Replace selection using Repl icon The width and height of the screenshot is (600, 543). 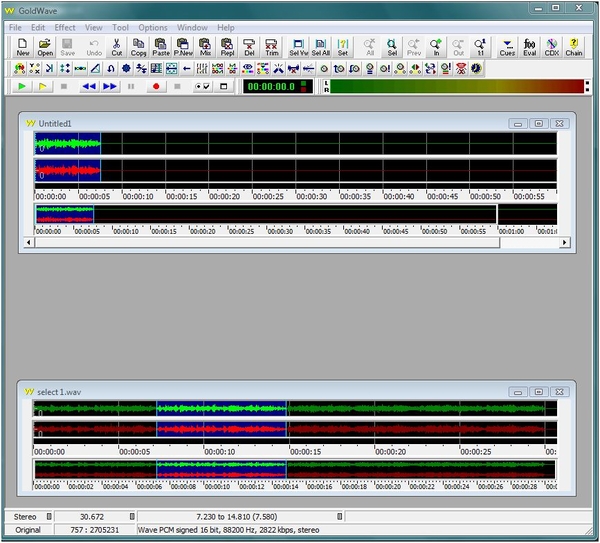click(227, 47)
